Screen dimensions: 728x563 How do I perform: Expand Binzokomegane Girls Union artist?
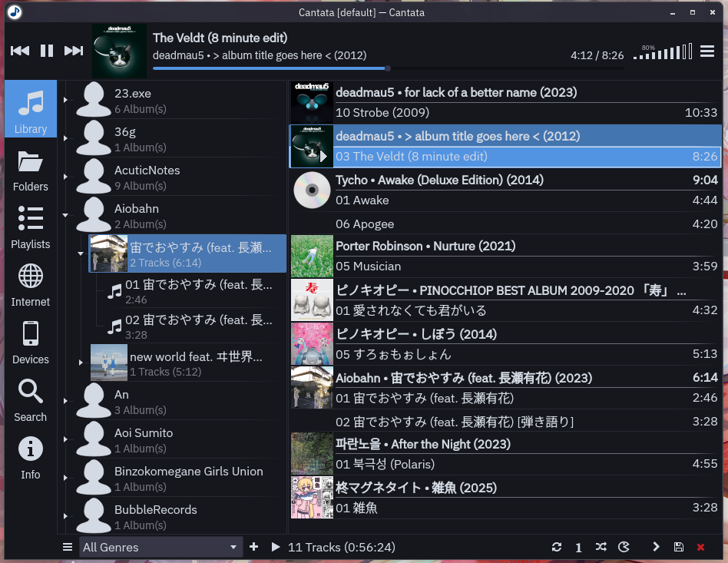[65, 478]
